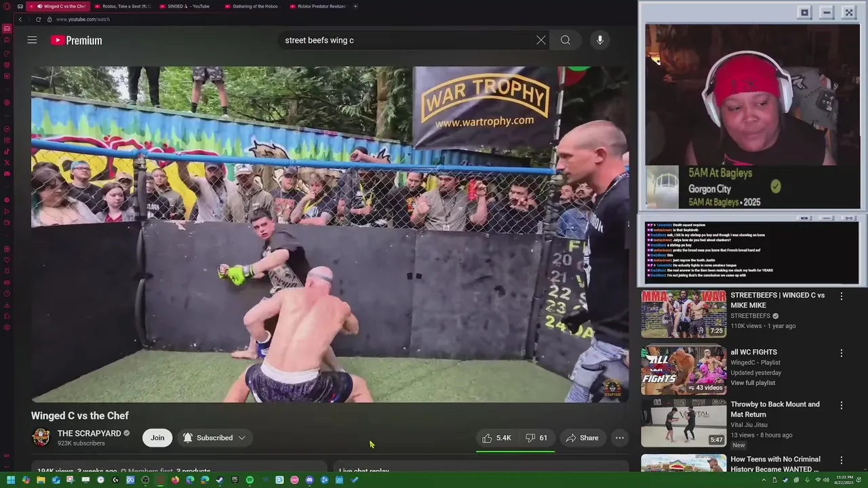The image size is (868, 488).
Task: Share the Winged C vs the Chef video
Action: [x=582, y=438]
